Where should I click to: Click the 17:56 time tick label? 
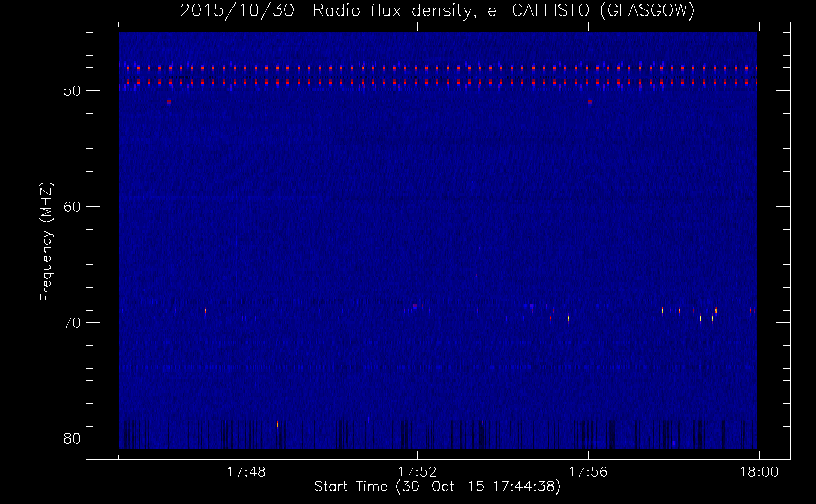[588, 472]
